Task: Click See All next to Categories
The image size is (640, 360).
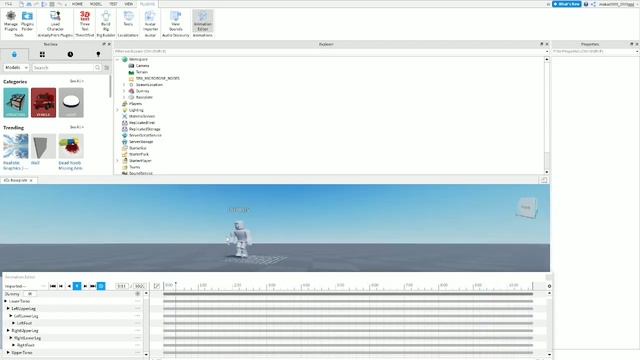Action: click(76, 81)
